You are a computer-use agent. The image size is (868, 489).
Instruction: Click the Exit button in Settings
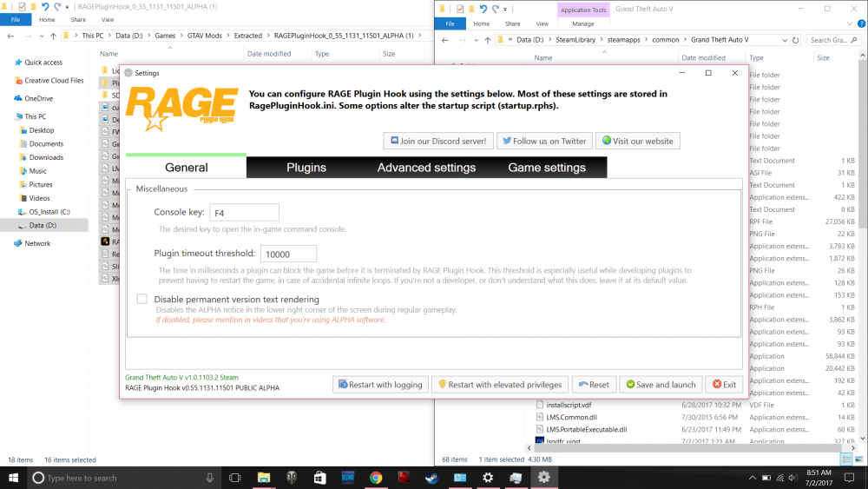click(x=724, y=384)
